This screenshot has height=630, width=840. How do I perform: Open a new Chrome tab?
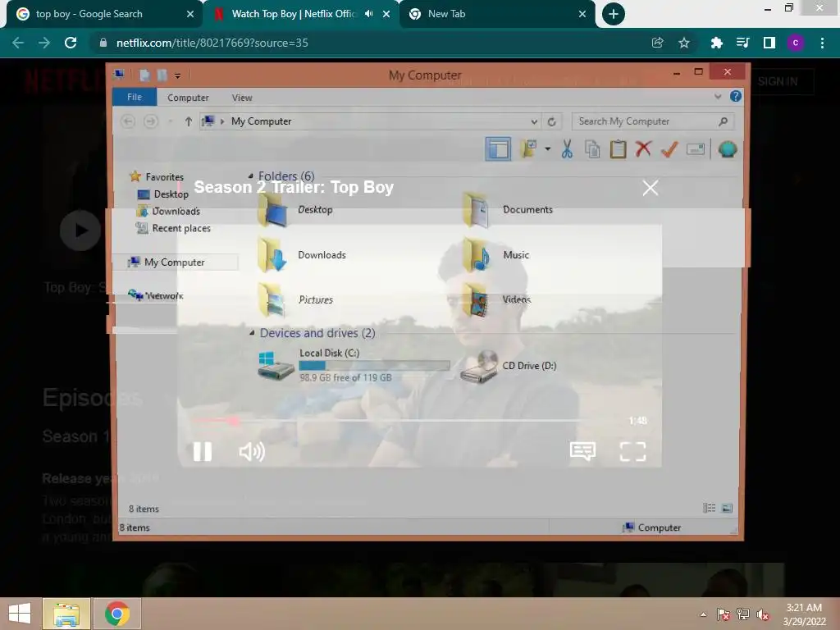[x=614, y=14]
